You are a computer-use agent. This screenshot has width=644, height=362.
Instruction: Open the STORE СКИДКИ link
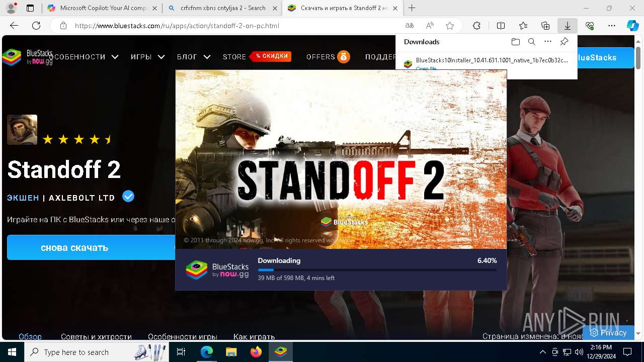[x=257, y=57]
